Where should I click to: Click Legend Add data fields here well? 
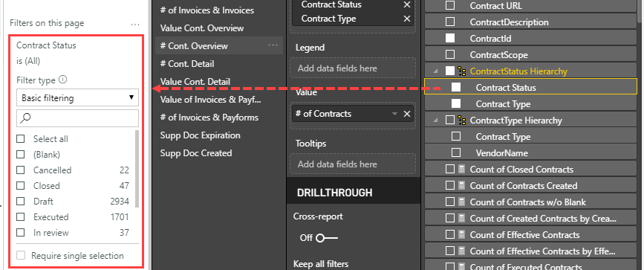click(353, 68)
